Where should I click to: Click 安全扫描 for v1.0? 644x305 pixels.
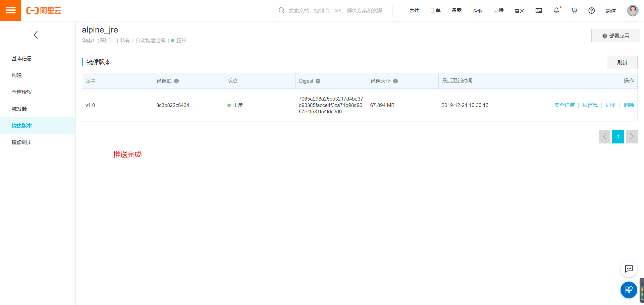point(565,105)
